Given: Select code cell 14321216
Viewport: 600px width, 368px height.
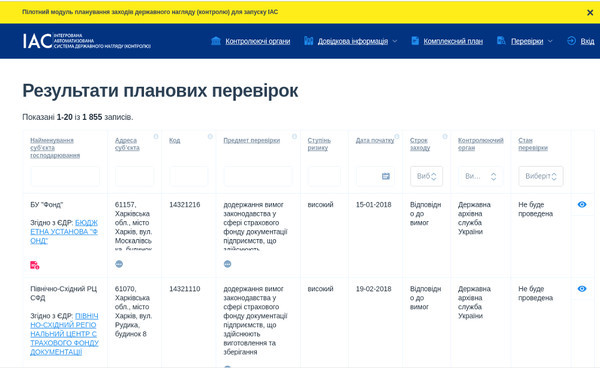Looking at the screenshot, I should [x=184, y=205].
